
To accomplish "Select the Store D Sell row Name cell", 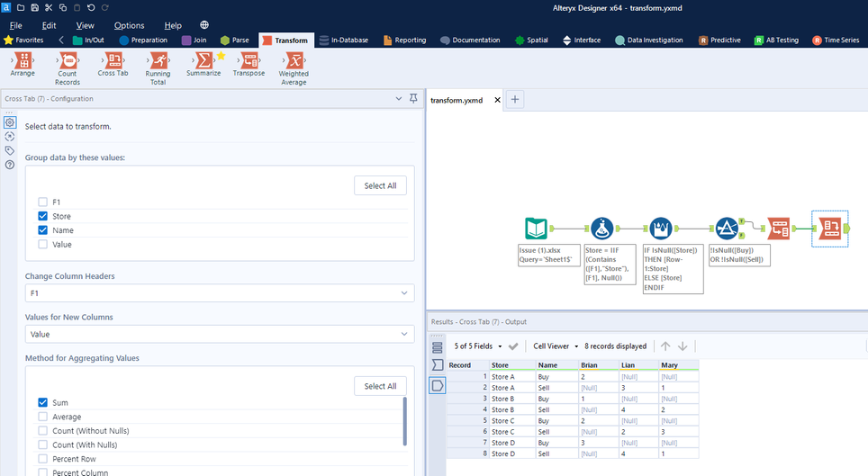I will pyautogui.click(x=556, y=454).
